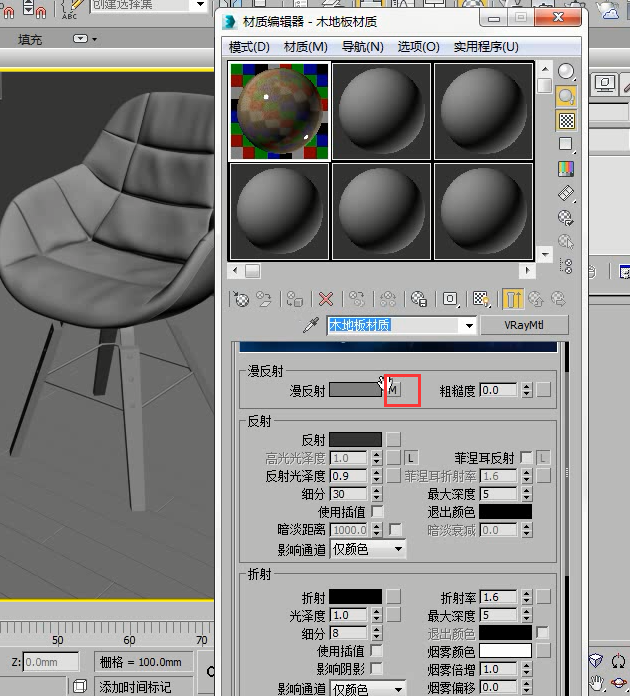Click the Put to Library icon

[x=419, y=299]
